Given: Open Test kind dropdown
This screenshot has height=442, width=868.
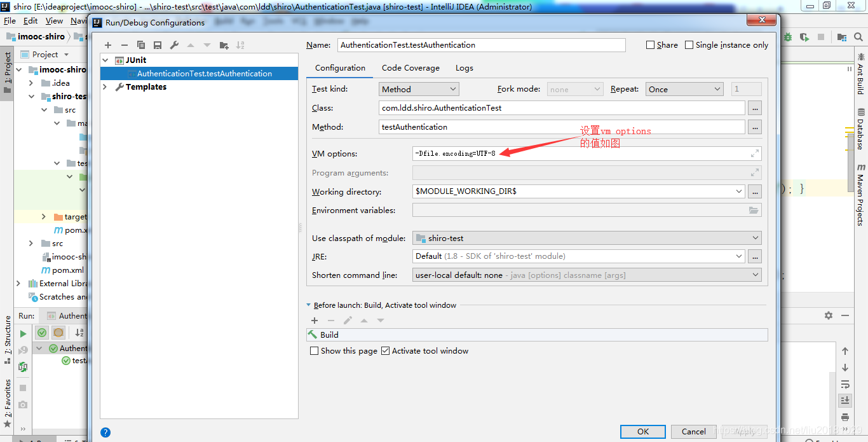Looking at the screenshot, I should click(x=419, y=90).
